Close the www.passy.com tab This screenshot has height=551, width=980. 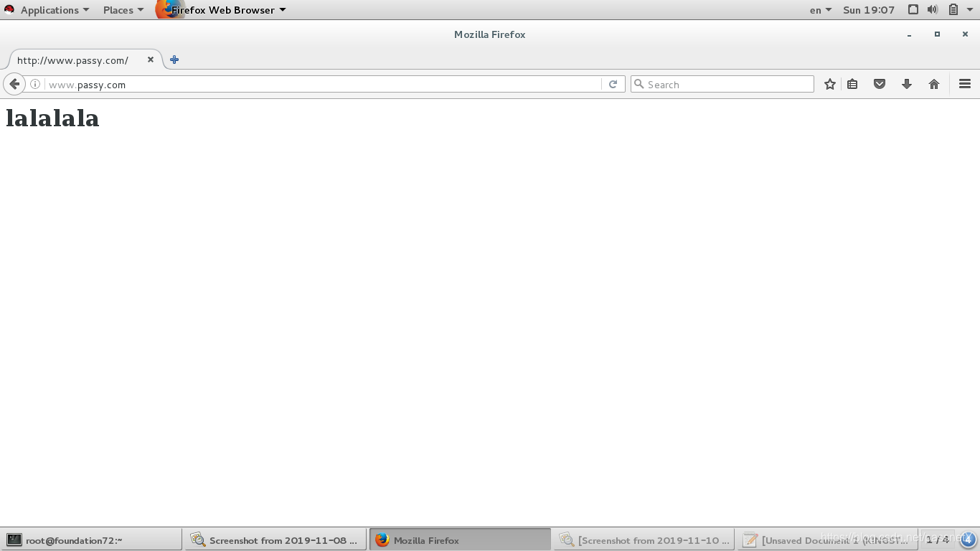click(x=151, y=60)
